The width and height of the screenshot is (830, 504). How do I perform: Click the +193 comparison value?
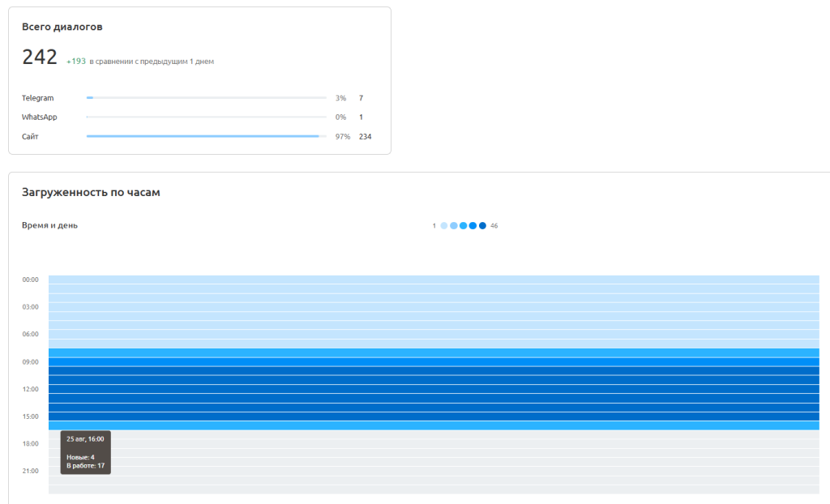click(76, 62)
